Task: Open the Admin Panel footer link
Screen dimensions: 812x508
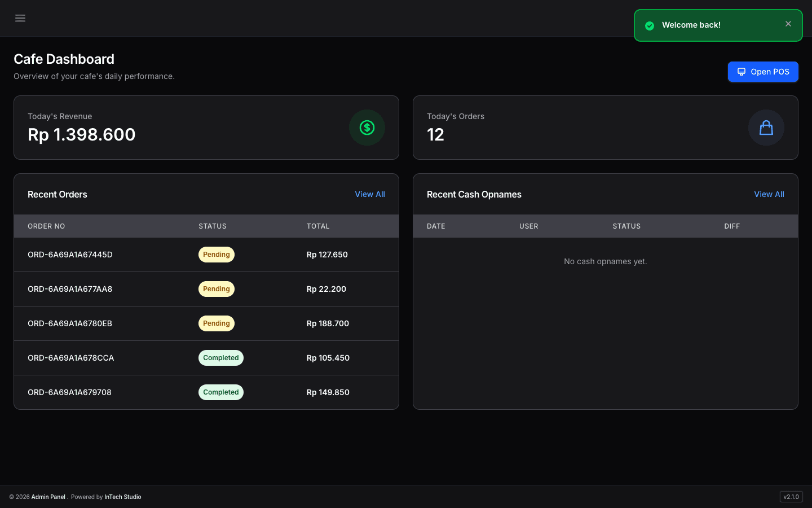Action: (x=48, y=497)
